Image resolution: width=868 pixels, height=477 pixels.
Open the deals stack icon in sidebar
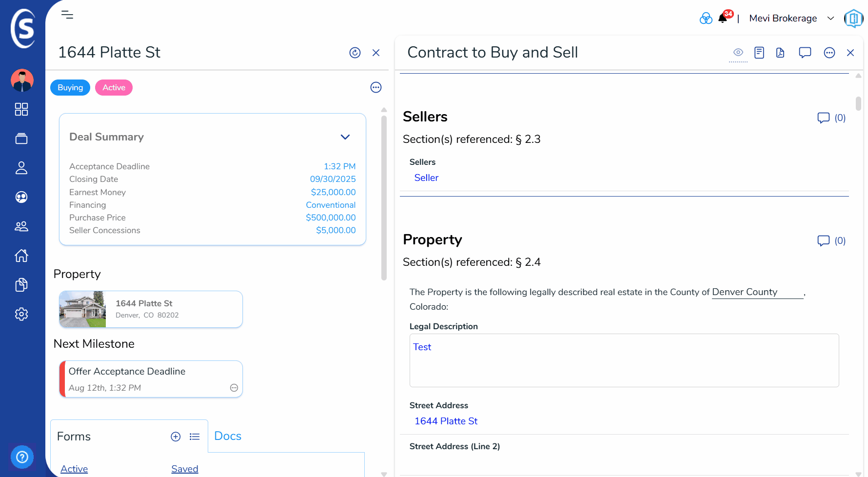(21, 139)
